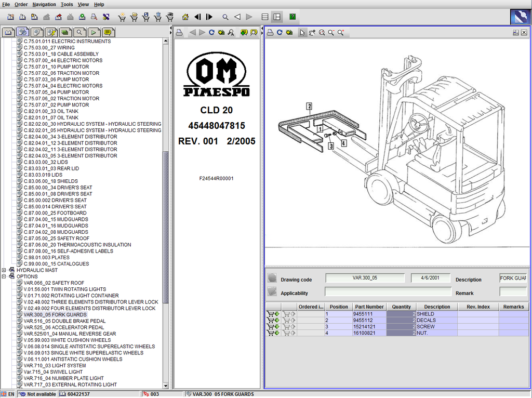Click the Remarks column header
The width and height of the screenshot is (532, 398).
tap(513, 307)
